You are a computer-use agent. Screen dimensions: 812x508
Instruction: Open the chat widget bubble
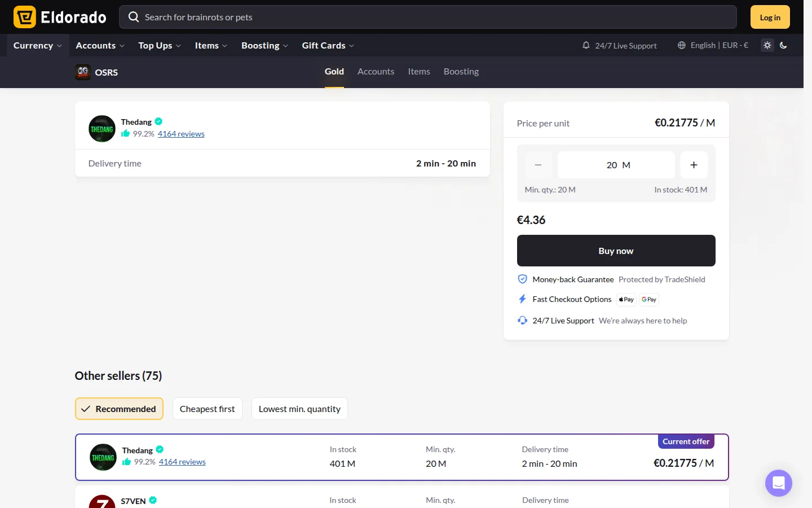point(779,483)
